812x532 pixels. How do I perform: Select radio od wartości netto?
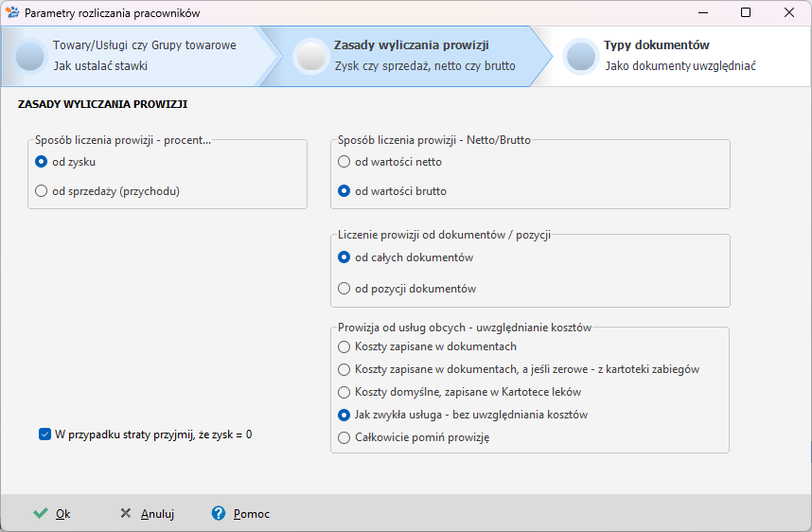coord(344,162)
